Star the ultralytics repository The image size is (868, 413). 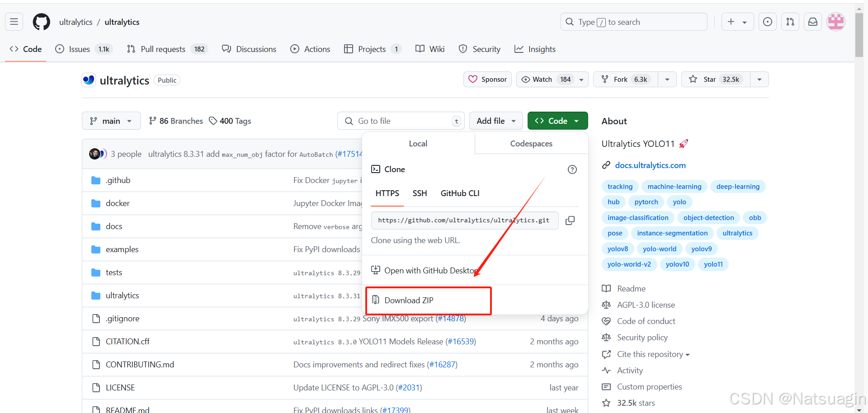pyautogui.click(x=716, y=80)
